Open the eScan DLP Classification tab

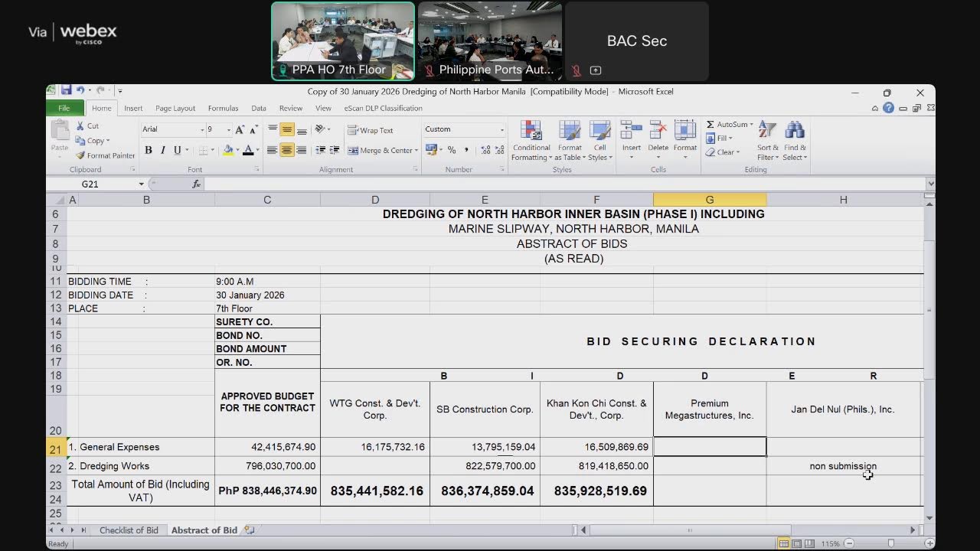point(383,108)
